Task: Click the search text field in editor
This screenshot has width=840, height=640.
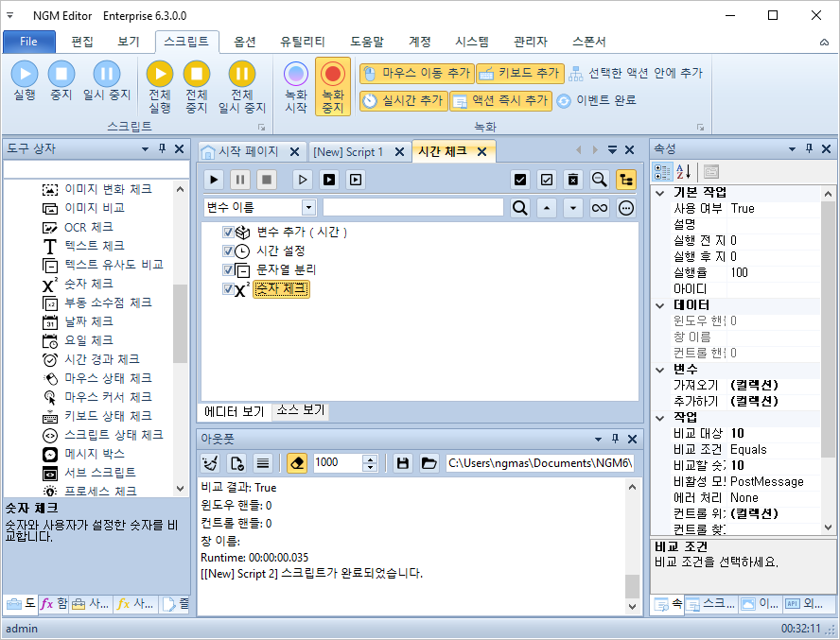Action: (x=413, y=207)
